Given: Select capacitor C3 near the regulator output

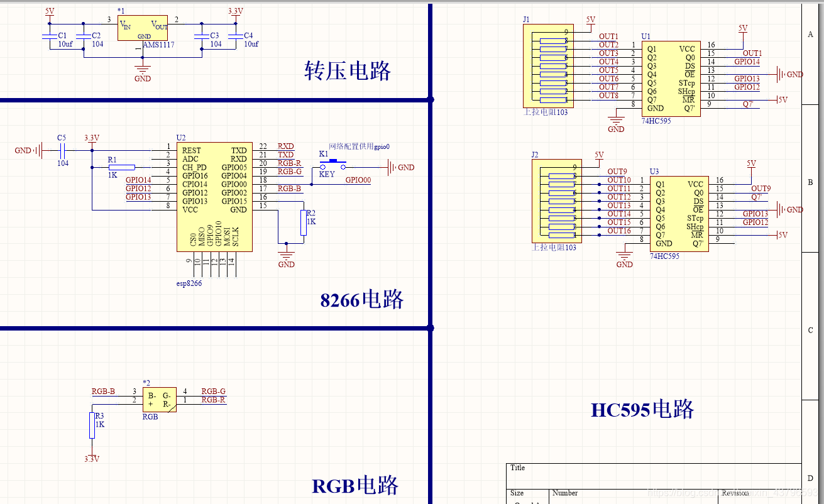Looking at the screenshot, I should [202, 36].
